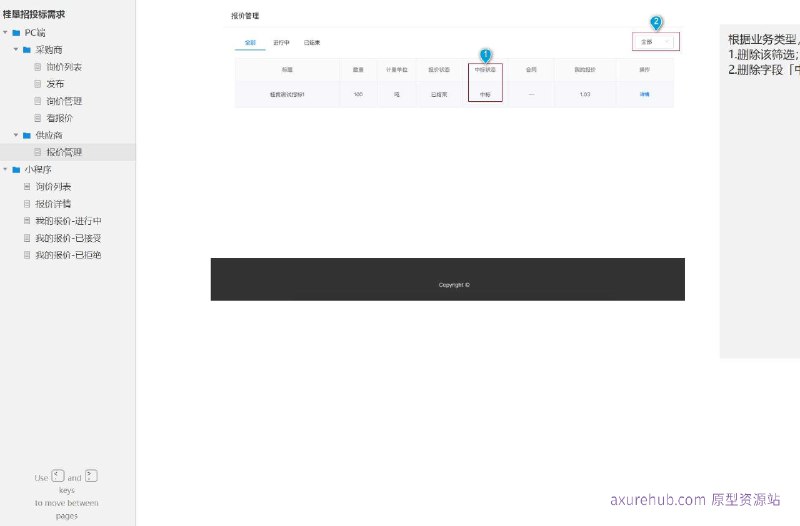Click the 中标 status cell

point(485,94)
